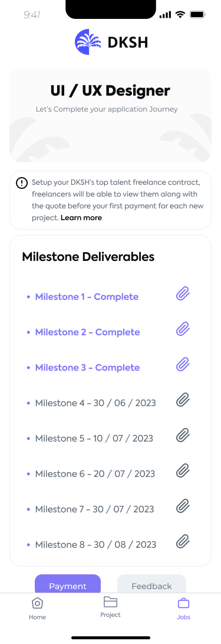This screenshot has width=221, height=644.
Task: Select Milestone 3 – Complete entry
Action: click(87, 367)
